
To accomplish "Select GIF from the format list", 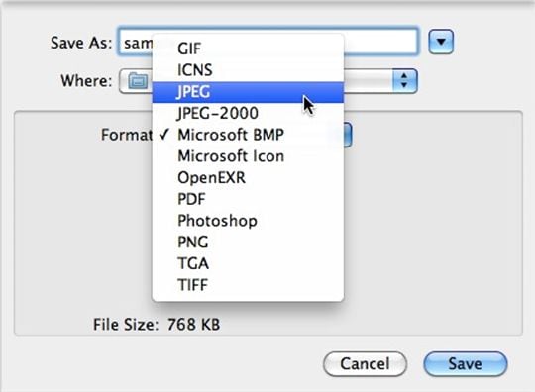I will pyautogui.click(x=248, y=49).
